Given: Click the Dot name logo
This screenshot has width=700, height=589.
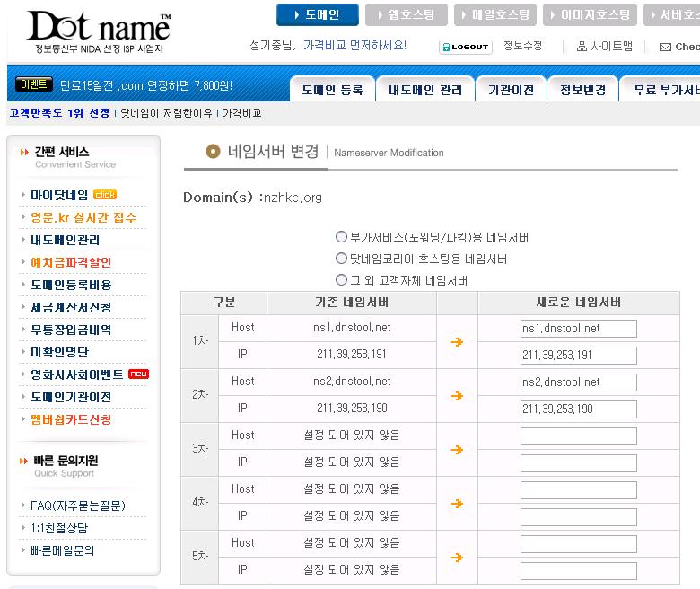Looking at the screenshot, I should coord(98,27).
